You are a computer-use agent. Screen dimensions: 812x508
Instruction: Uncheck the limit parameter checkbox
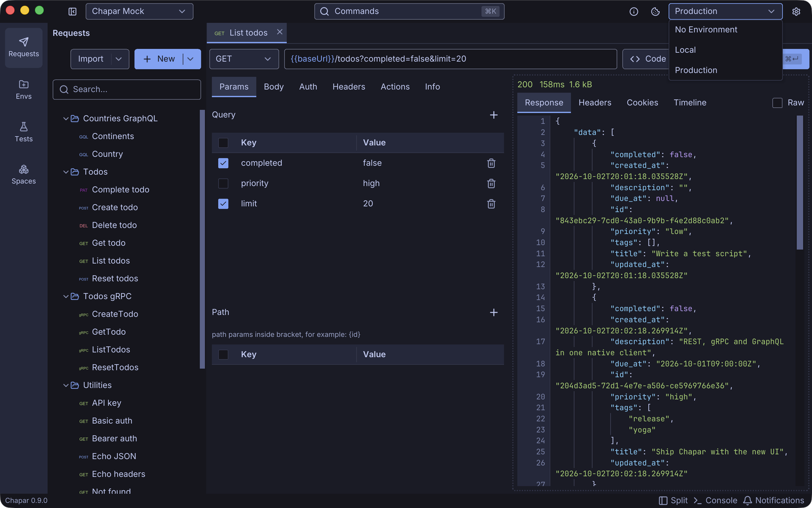(223, 204)
